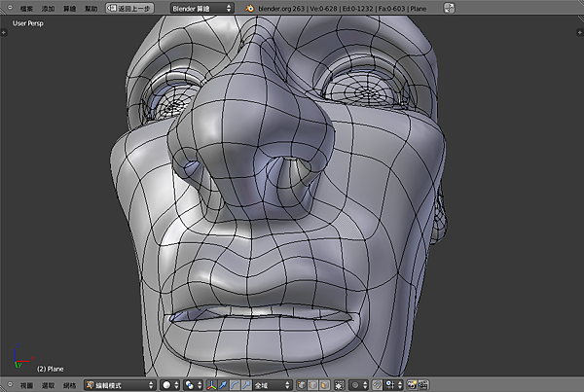Screen dimensions: 584x392
Task: Toggle snap magnet during transform
Action: click(x=377, y=385)
